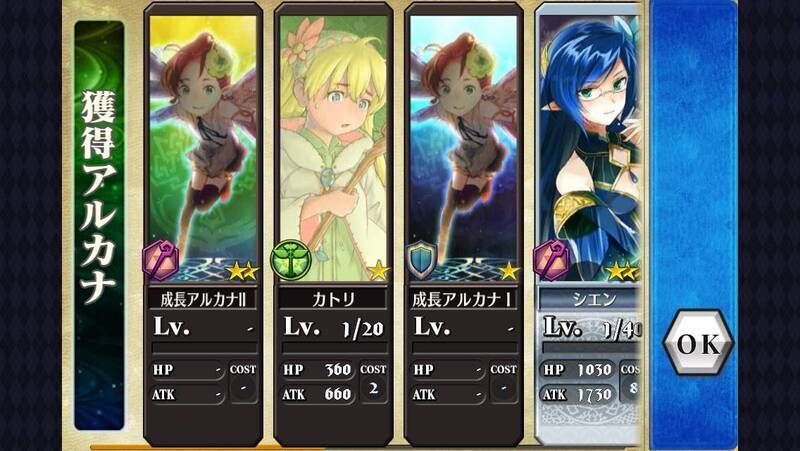Click the single gold star on カトリ card

379,270
